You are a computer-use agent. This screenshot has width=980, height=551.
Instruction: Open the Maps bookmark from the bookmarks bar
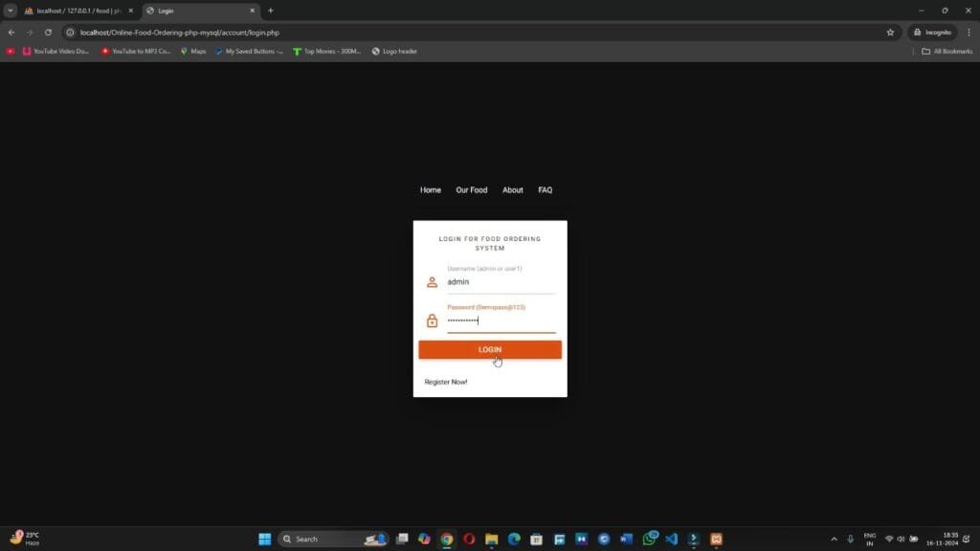(x=194, y=51)
